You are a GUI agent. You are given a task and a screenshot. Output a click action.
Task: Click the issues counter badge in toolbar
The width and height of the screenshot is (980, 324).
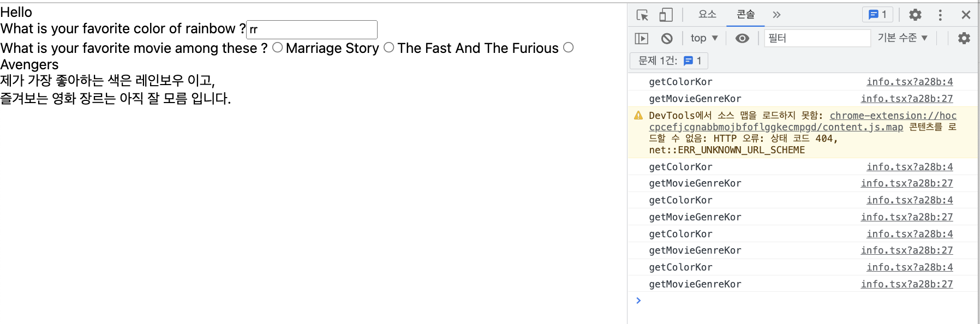pyautogui.click(x=877, y=15)
